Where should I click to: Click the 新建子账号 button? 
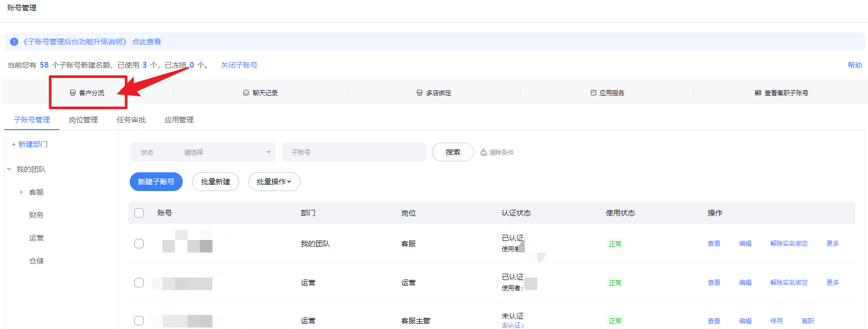click(156, 182)
